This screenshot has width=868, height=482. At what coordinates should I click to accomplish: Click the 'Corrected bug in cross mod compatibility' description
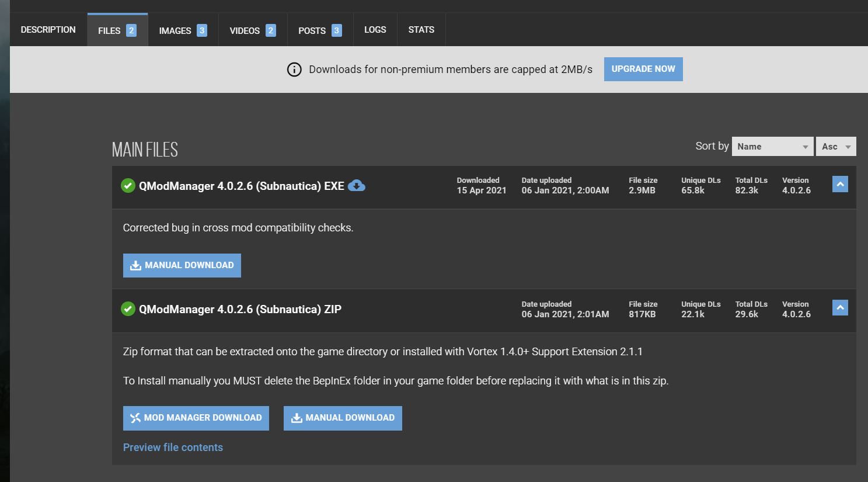[x=238, y=228]
